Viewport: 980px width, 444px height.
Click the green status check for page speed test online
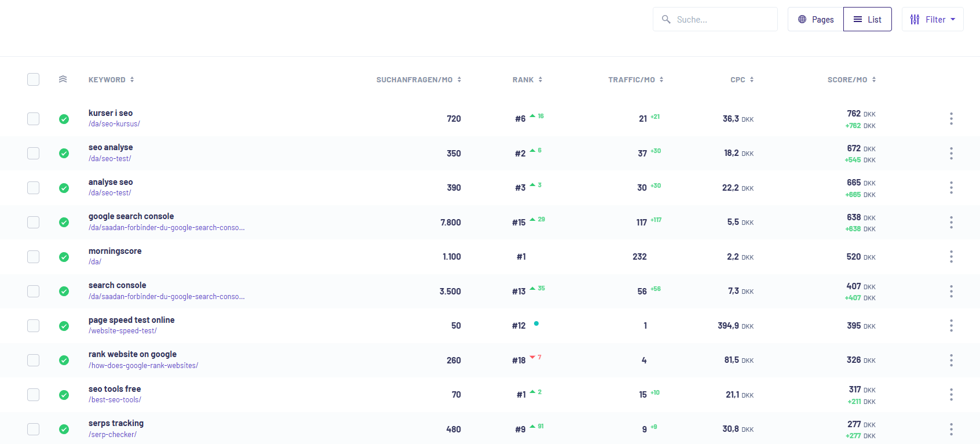(64, 326)
